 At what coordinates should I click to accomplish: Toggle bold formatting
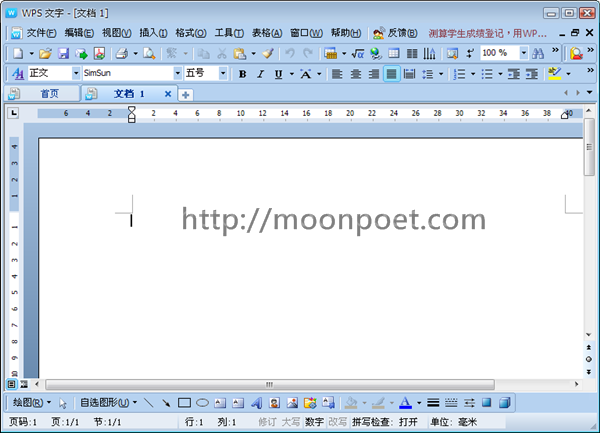click(x=242, y=74)
